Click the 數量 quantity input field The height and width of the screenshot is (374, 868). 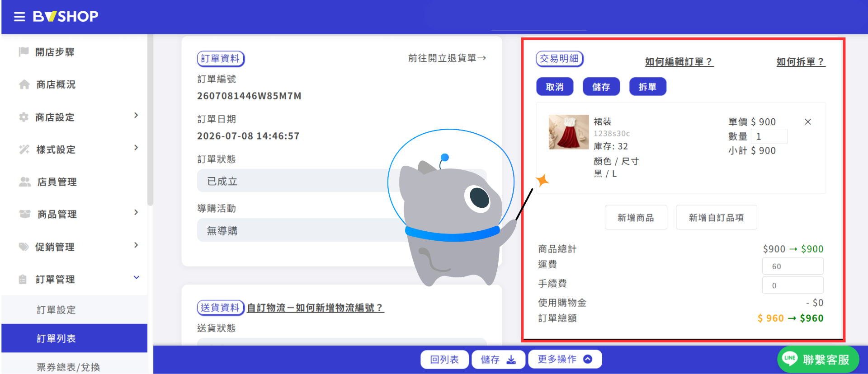tap(769, 136)
